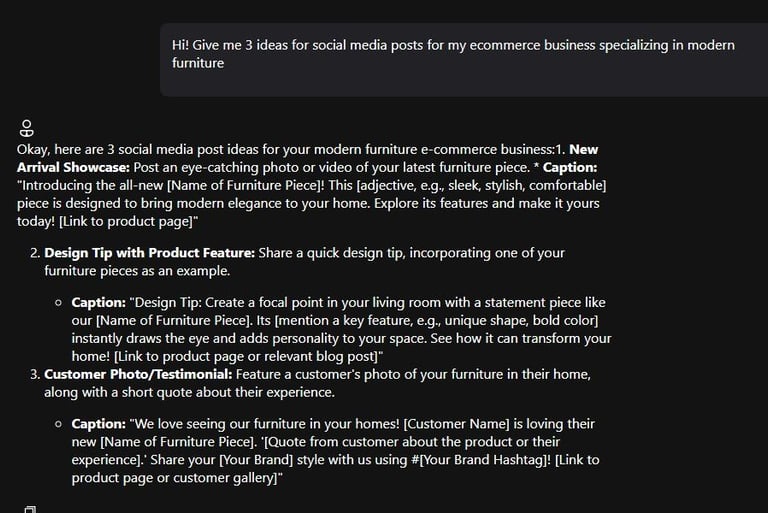Click the hollow bullet beside the Design Tip caption

point(58,303)
